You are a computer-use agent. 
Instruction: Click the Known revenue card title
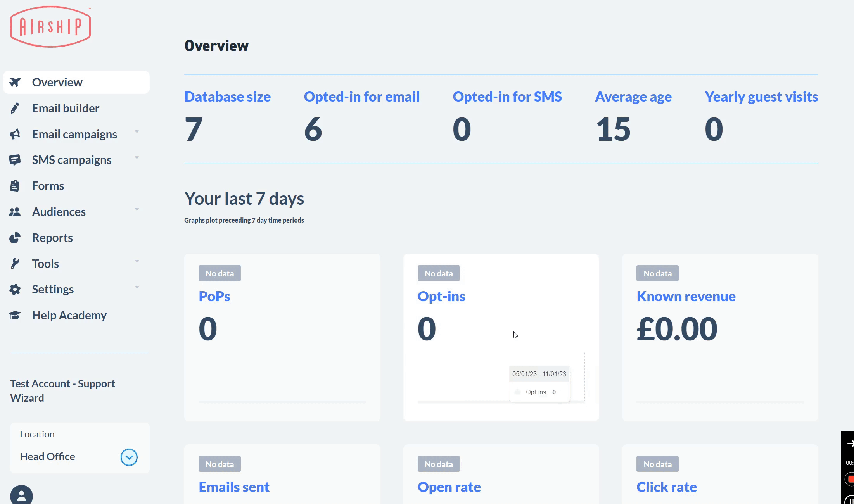click(686, 296)
